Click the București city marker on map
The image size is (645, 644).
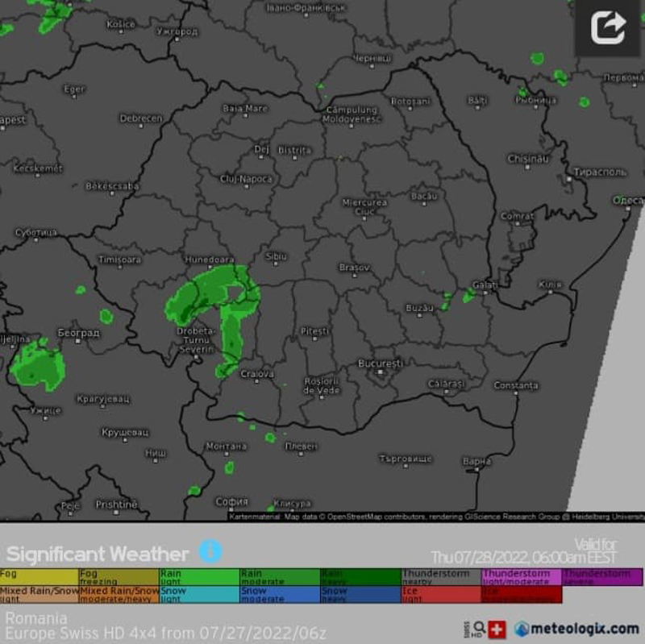point(380,372)
